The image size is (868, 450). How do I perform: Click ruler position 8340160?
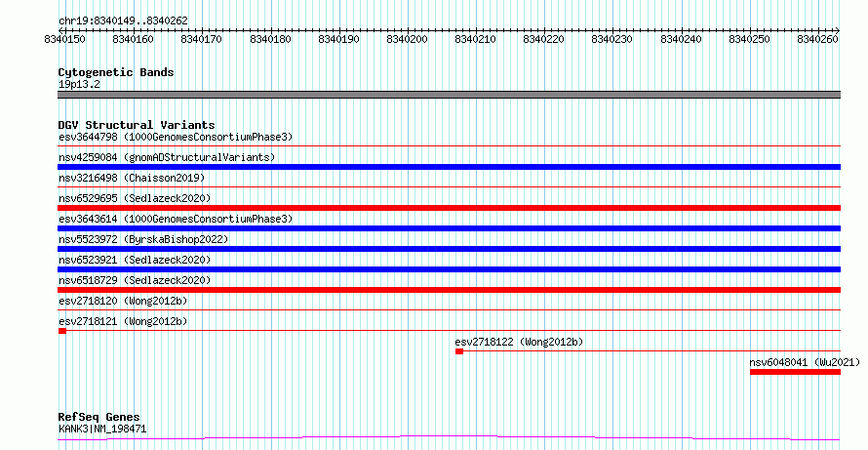coord(134,39)
